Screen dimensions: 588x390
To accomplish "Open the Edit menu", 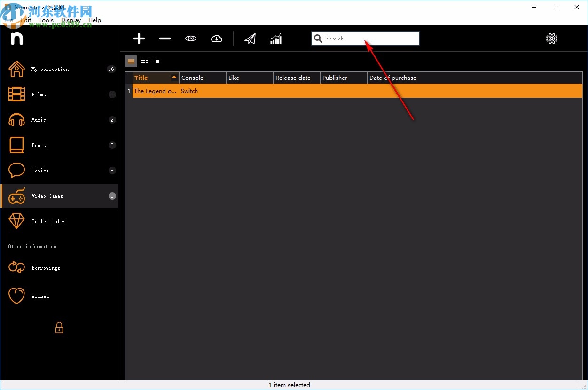I will [x=26, y=20].
